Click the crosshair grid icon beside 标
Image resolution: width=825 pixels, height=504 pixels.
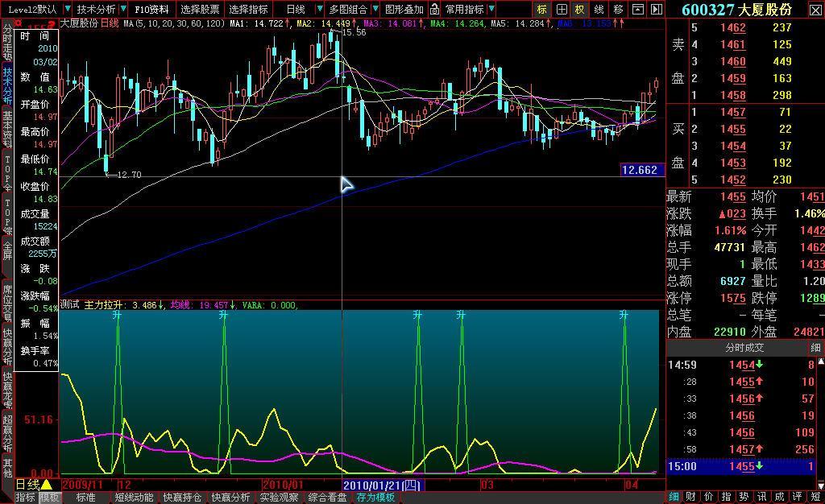tap(562, 10)
